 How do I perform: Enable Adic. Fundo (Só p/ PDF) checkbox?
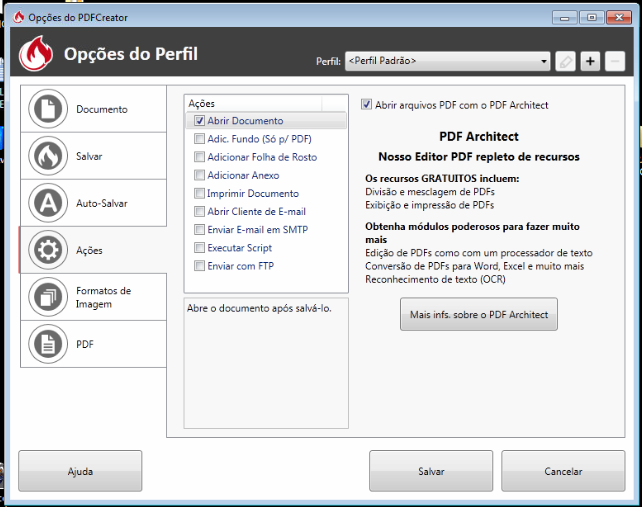(199, 139)
